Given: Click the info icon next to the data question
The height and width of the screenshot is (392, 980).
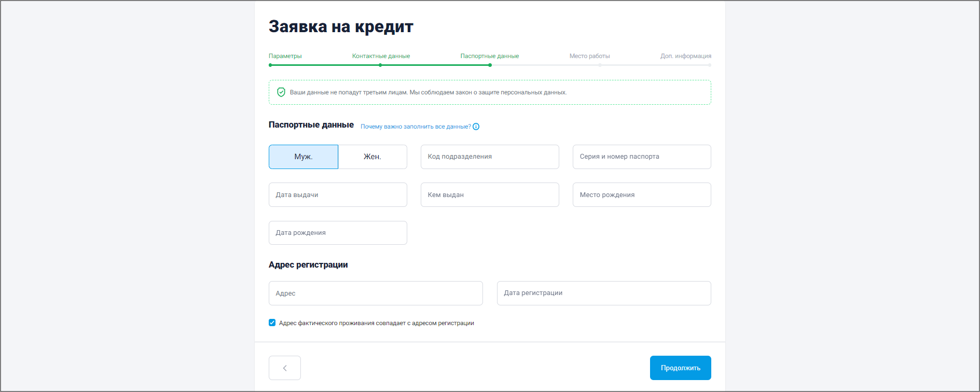Looking at the screenshot, I should tap(476, 127).
